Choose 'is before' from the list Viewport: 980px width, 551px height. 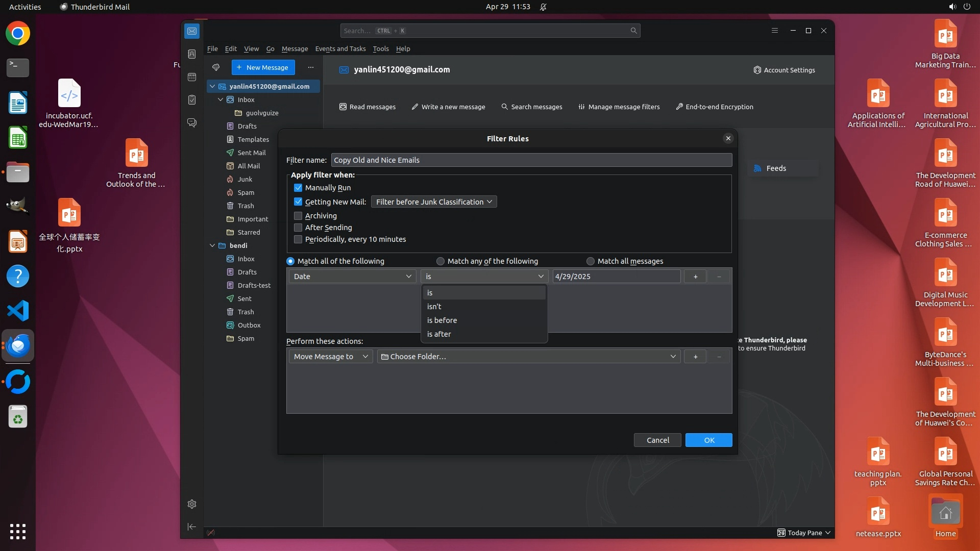pyautogui.click(x=442, y=320)
